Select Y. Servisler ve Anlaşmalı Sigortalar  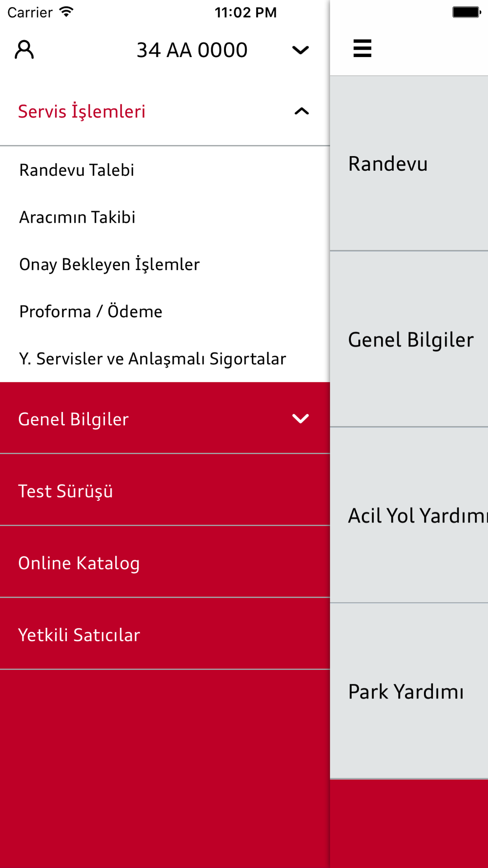[x=152, y=359]
